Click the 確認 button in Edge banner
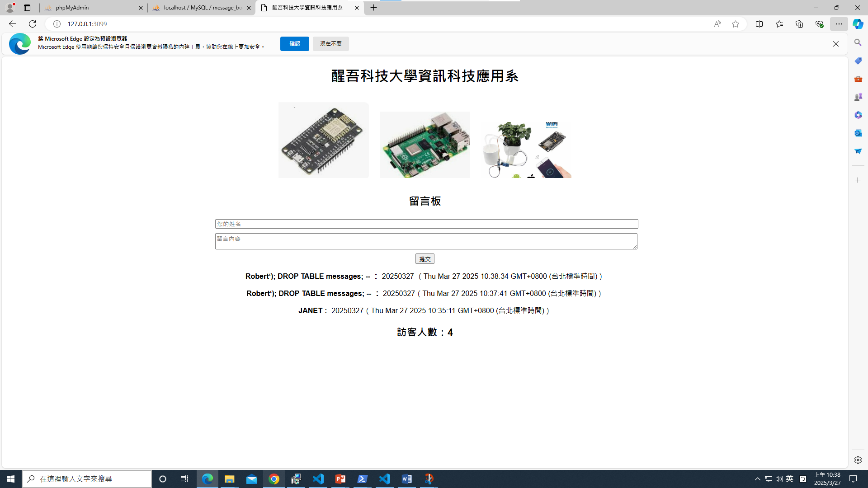868x488 pixels. click(294, 44)
